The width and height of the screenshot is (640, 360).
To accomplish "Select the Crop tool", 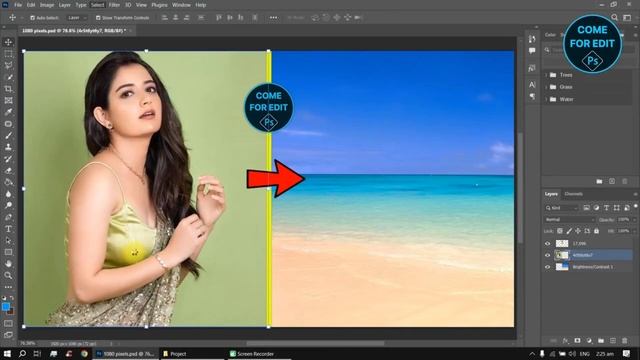I will (8, 89).
